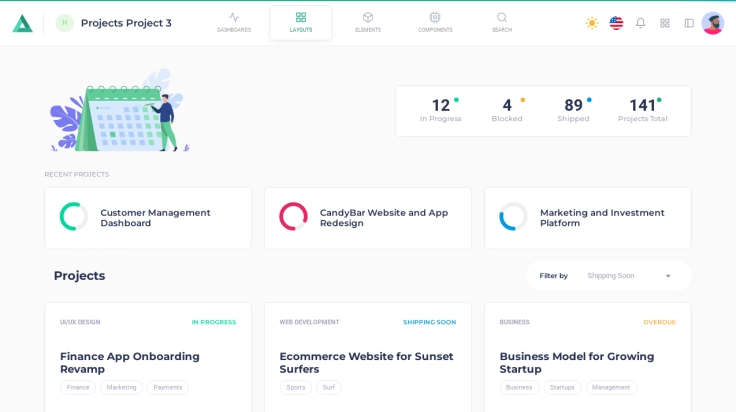Toggle the side panel icon
This screenshot has width=736, height=412.
coord(689,23)
